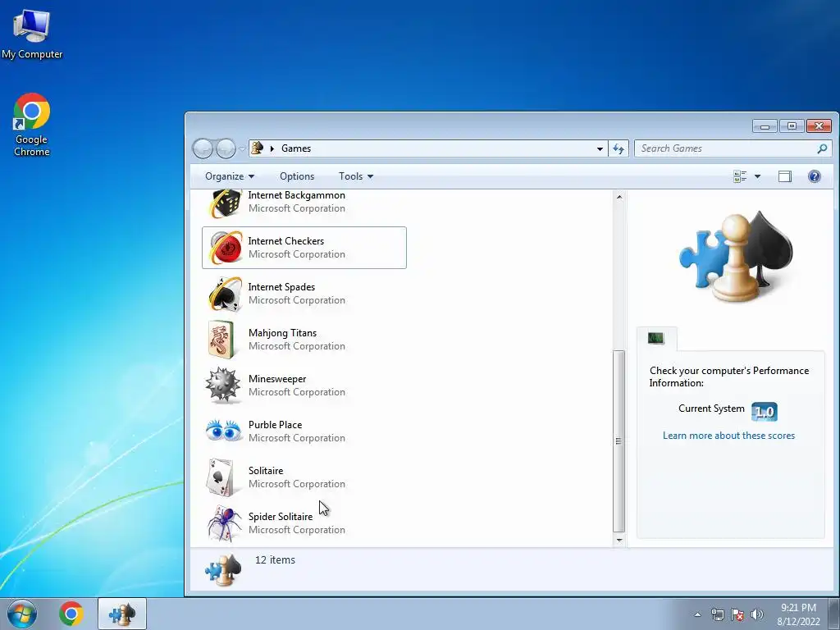Click the search magnifier icon
This screenshot has height=630, width=840.
[822, 148]
